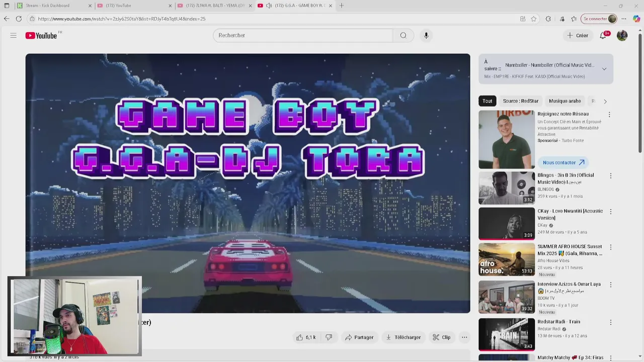
Task: Open options for Rejoignez notre Réseau ad
Action: 609,115
